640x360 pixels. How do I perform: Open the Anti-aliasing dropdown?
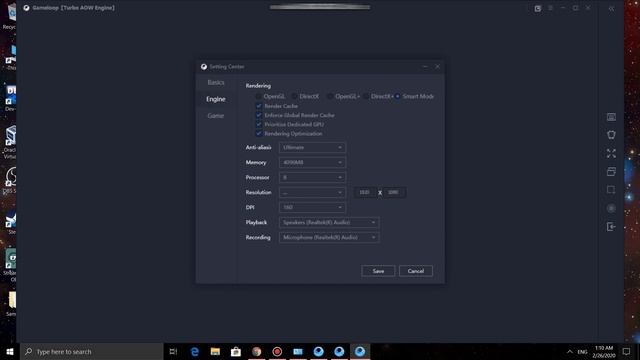pyautogui.click(x=312, y=147)
